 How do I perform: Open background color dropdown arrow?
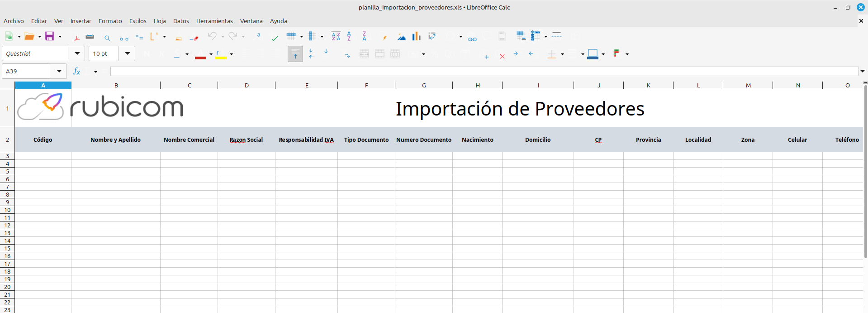pyautogui.click(x=231, y=54)
